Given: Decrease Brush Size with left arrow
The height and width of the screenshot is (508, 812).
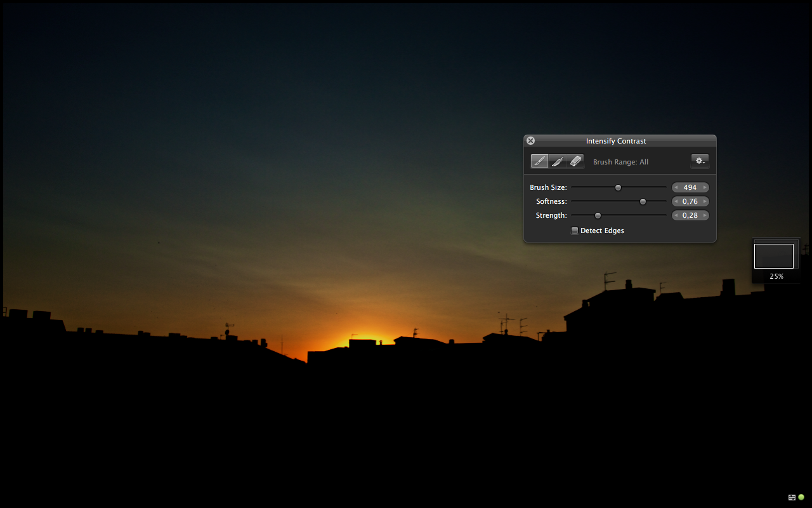Looking at the screenshot, I should pos(676,187).
